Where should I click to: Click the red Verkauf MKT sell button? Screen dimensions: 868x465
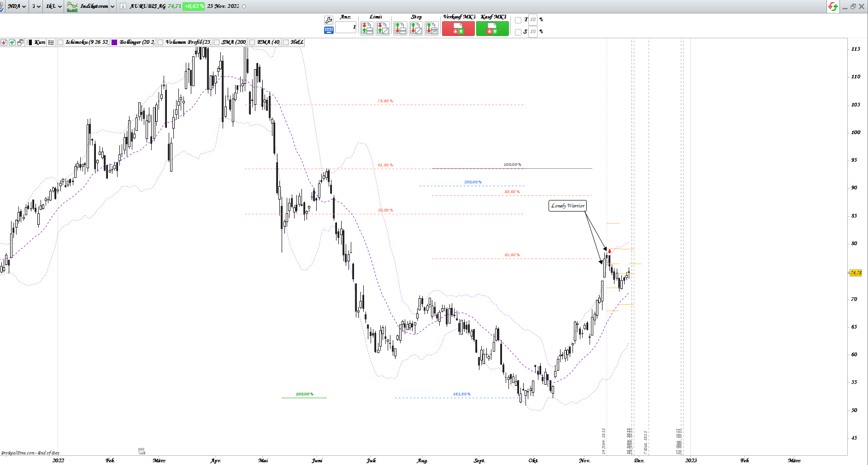[458, 29]
